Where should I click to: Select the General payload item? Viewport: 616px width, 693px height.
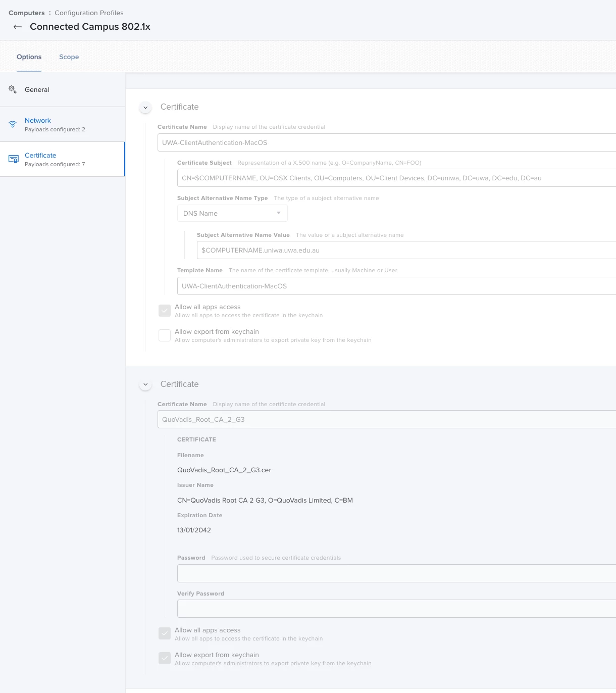coord(63,89)
